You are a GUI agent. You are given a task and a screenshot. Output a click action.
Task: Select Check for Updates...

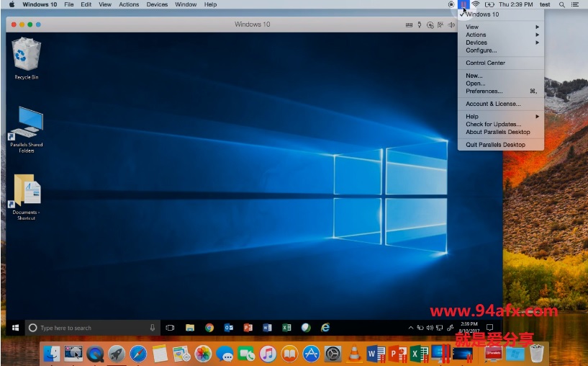click(501, 124)
